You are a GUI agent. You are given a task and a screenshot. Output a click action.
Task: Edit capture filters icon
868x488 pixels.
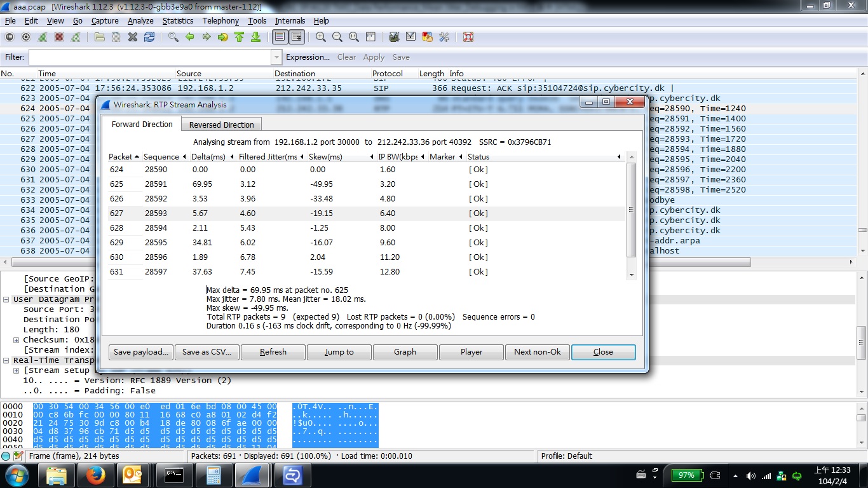coord(395,37)
